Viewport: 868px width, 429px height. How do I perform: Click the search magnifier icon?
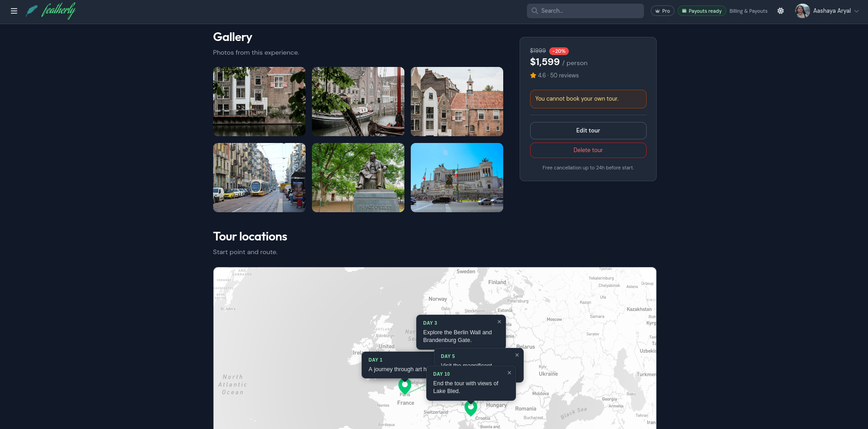click(x=535, y=11)
